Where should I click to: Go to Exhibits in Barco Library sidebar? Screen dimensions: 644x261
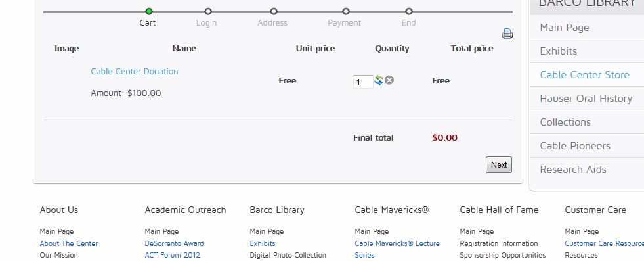pyautogui.click(x=558, y=51)
